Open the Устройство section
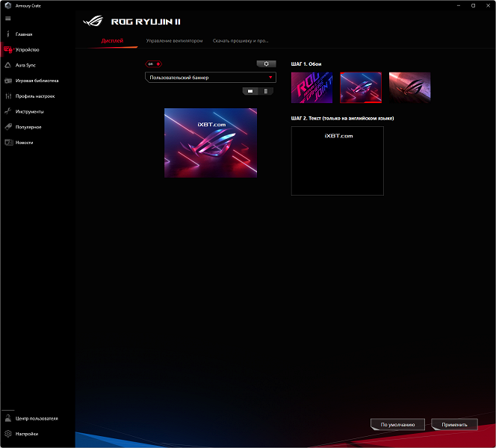This screenshot has width=496, height=448. [27, 49]
